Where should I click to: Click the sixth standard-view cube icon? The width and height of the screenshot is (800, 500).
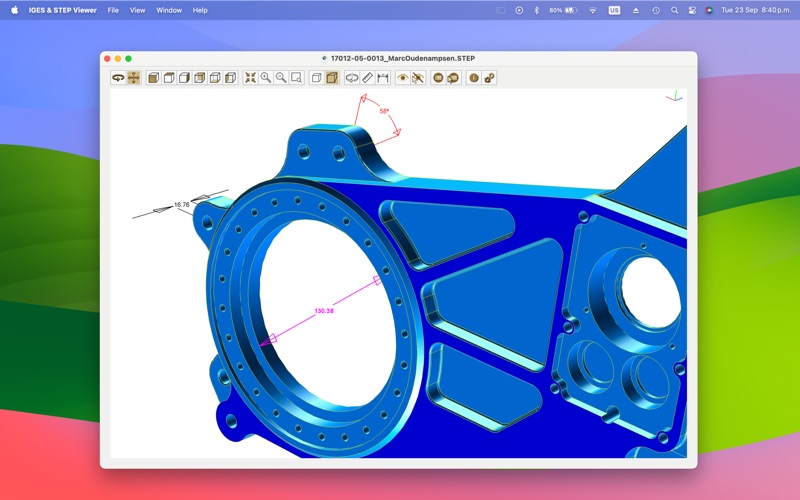(x=231, y=78)
